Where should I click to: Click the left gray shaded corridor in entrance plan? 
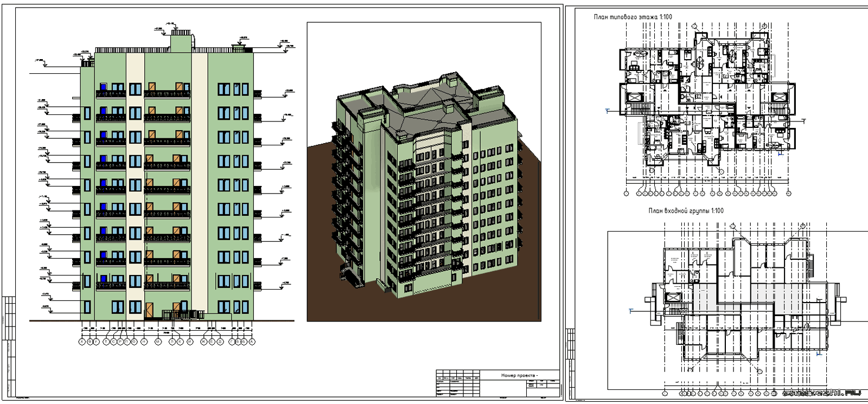point(705,300)
